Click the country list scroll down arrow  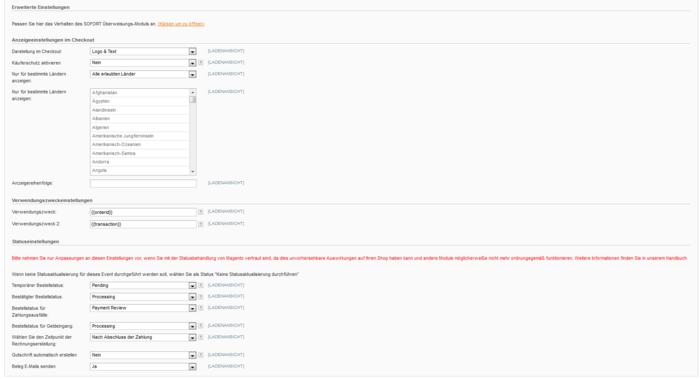[x=192, y=171]
